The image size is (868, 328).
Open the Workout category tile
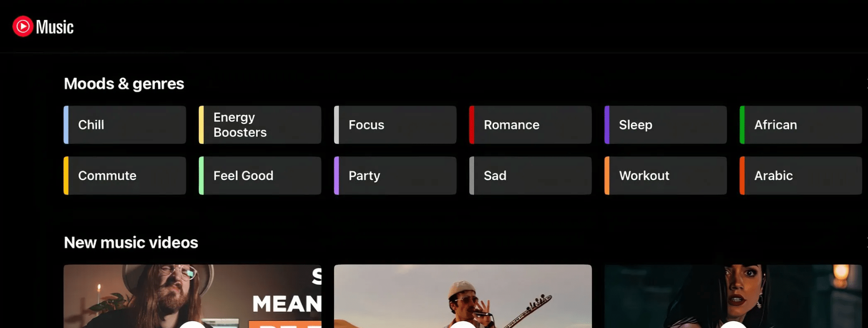pos(665,176)
